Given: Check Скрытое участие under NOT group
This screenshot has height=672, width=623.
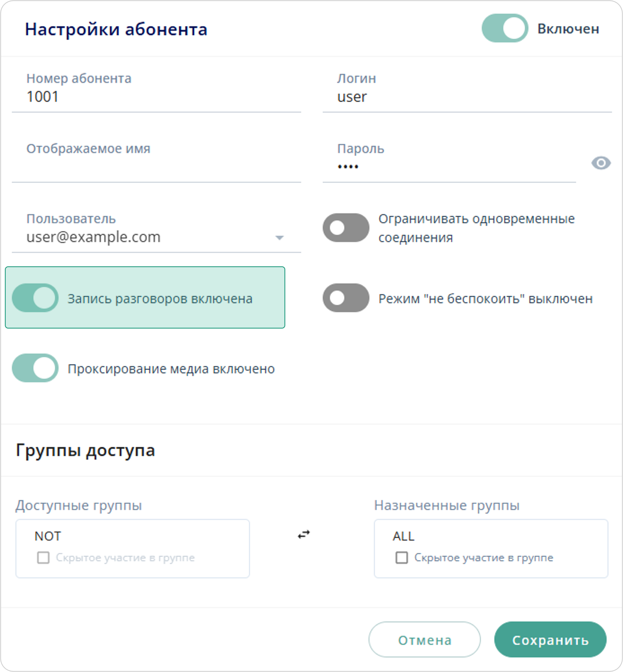Looking at the screenshot, I should pos(43,558).
